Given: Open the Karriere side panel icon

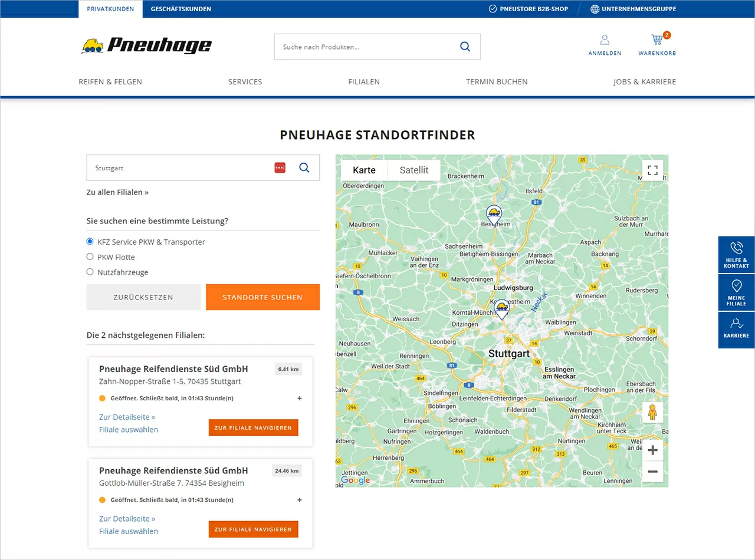Looking at the screenshot, I should [736, 329].
